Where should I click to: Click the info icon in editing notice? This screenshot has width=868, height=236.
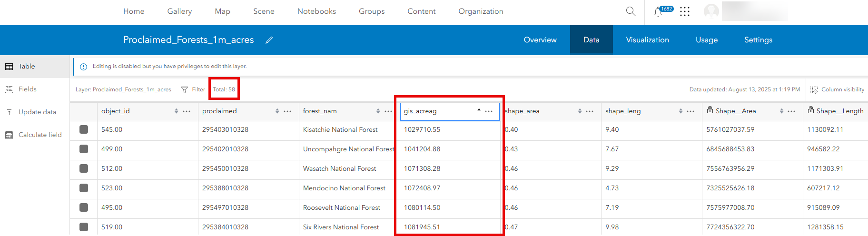click(x=83, y=67)
